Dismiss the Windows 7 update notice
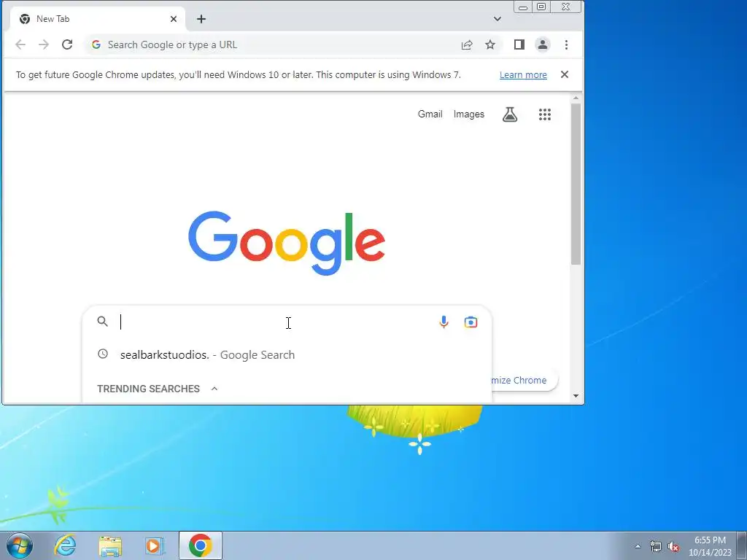This screenshot has width=747, height=560. 565,74
